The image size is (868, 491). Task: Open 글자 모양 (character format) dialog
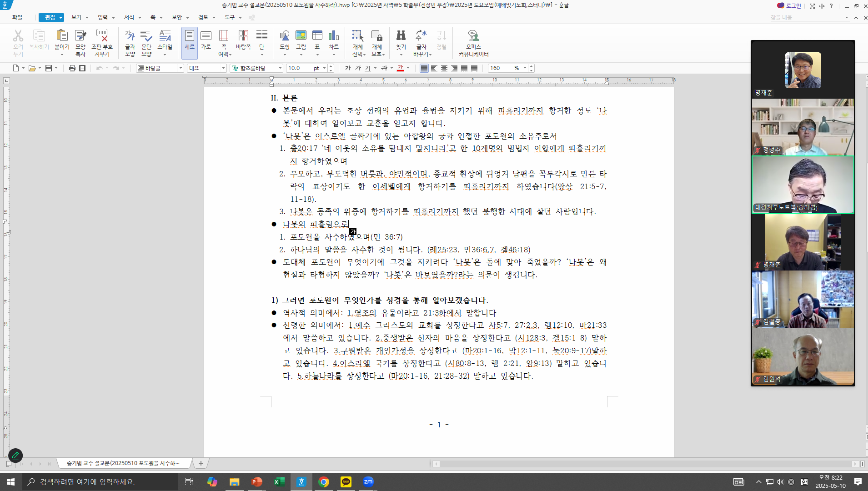click(x=130, y=43)
